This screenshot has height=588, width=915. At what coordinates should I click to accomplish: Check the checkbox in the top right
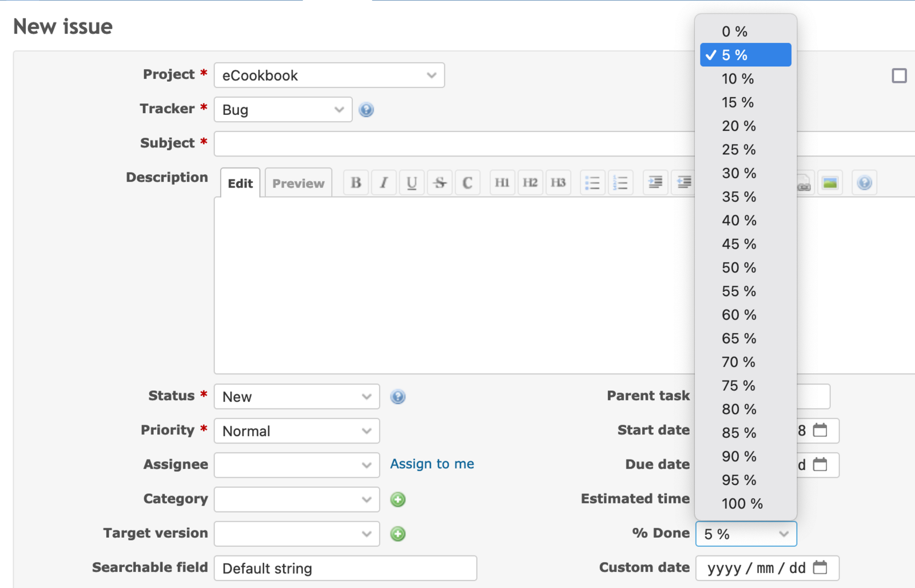click(x=899, y=75)
